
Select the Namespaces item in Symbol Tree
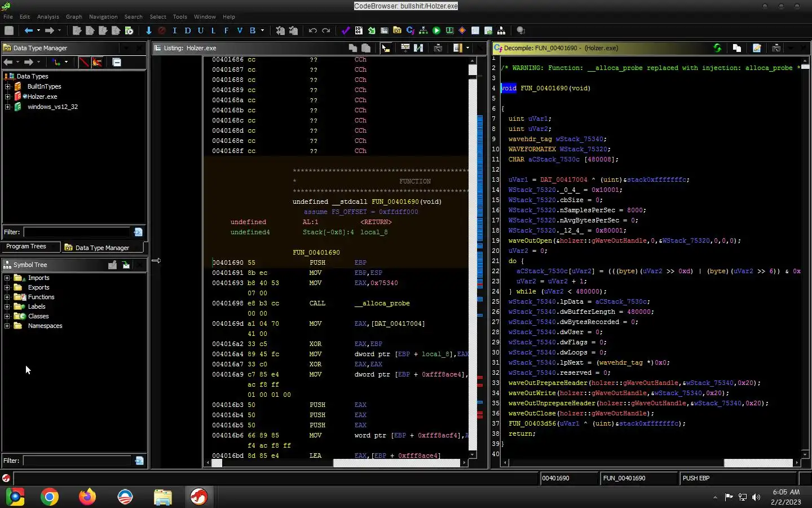[x=45, y=326]
